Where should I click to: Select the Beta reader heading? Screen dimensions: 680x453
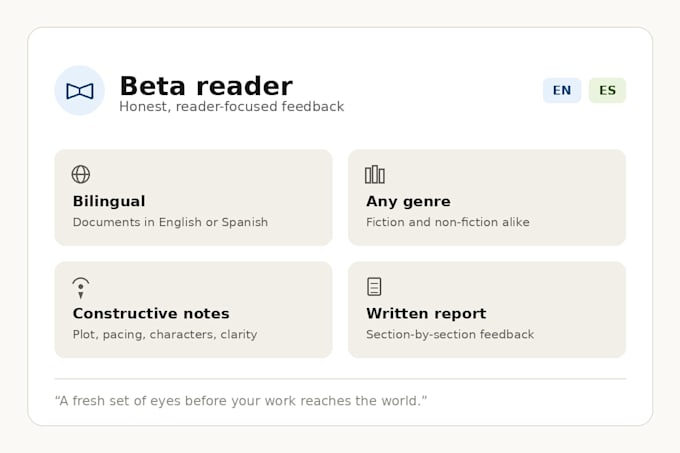tap(206, 86)
